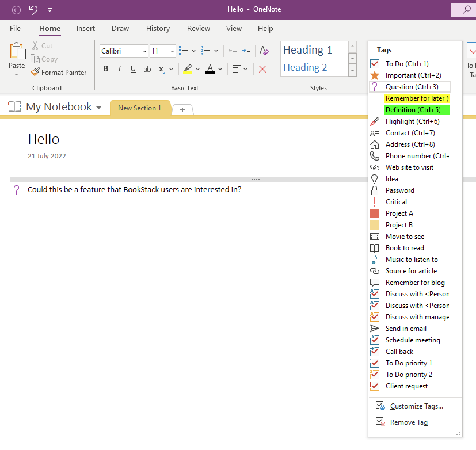The image size is (476, 450).
Task: Toggle italic formatting
Action: click(120, 69)
